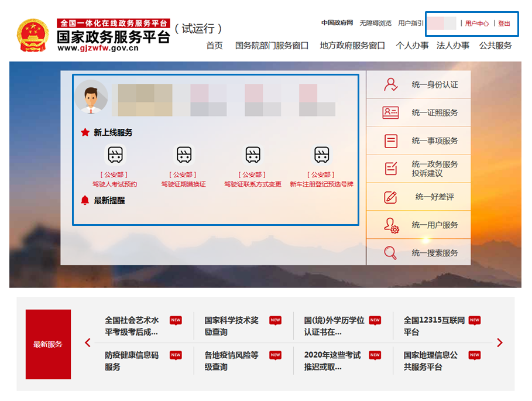The image size is (532, 401).
Task: Open the 统一证照服务 ID card icon
Action: click(x=391, y=112)
